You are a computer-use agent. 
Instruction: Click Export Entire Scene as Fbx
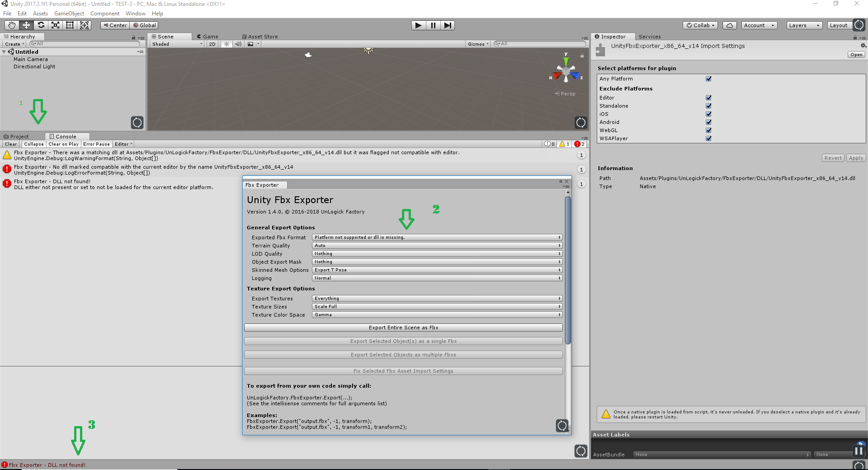point(403,327)
